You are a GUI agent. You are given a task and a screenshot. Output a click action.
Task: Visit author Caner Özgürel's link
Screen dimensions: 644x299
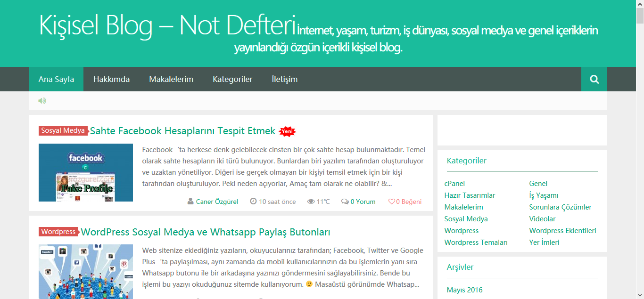pos(217,202)
